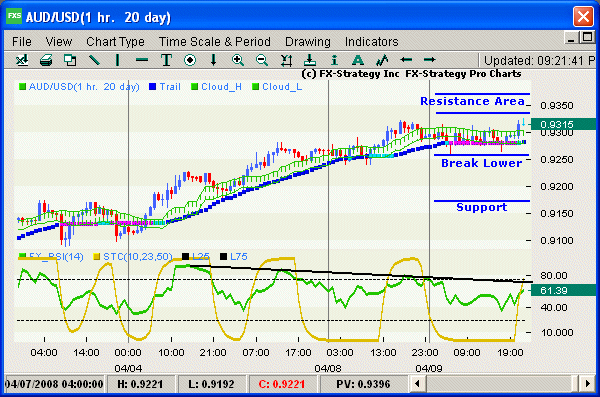Image resolution: width=600 pixels, height=397 pixels.
Task: Select the vertical line drawing tool
Action: 117,60
